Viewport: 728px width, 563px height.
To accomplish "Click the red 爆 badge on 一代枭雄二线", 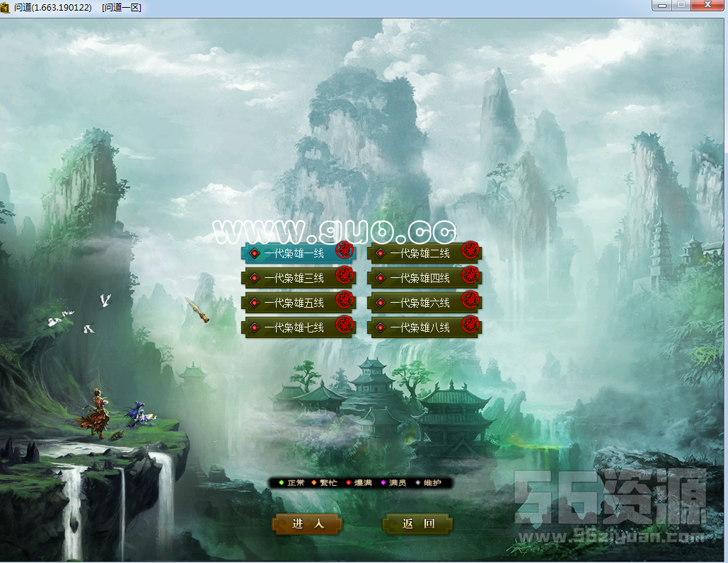I will pos(470,250).
